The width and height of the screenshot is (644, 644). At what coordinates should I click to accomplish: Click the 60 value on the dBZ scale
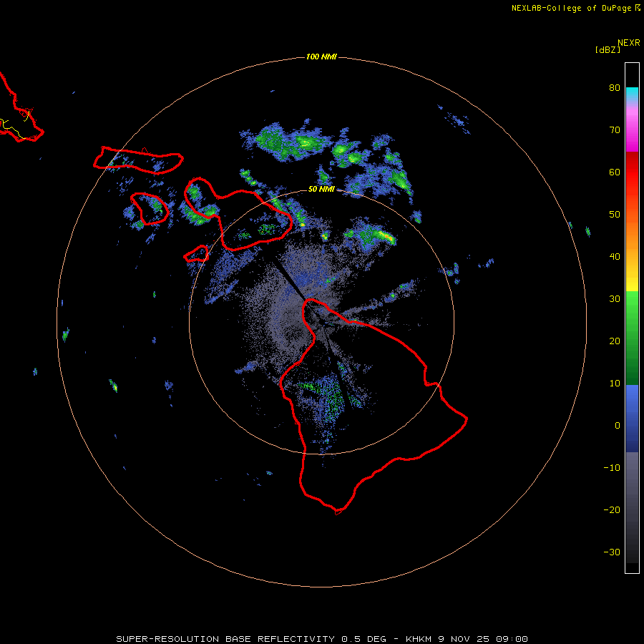615,172
